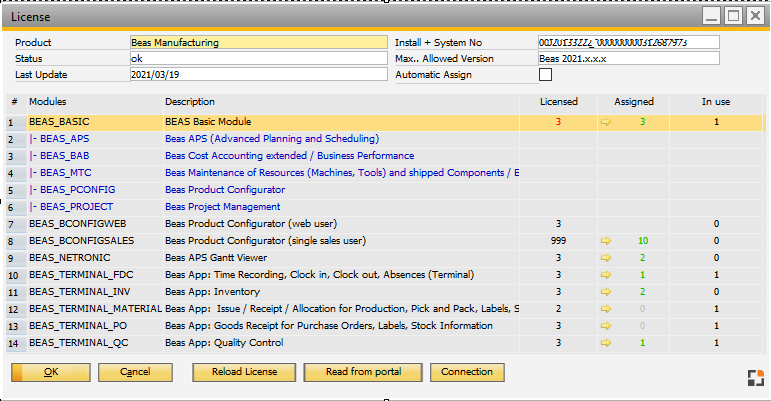Click the assigned arrow for BEAS_TERMINAL_MATERIAL
This screenshot has width=771, height=401.
[605, 309]
